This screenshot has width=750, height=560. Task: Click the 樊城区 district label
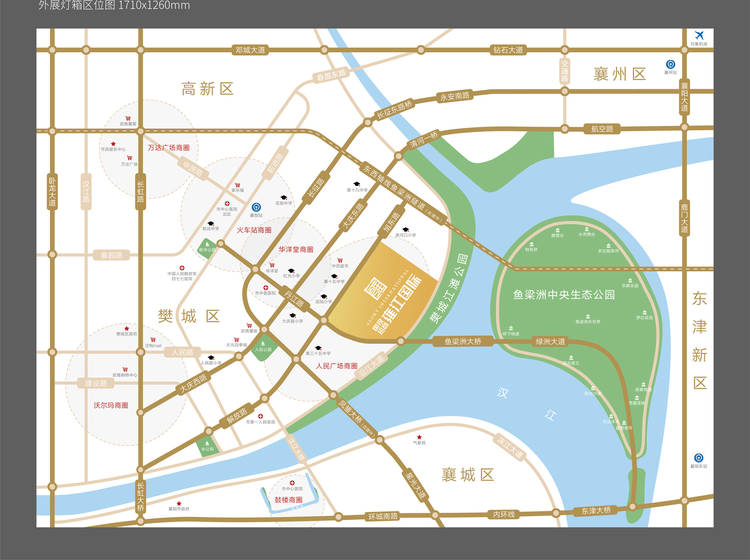coord(189,316)
